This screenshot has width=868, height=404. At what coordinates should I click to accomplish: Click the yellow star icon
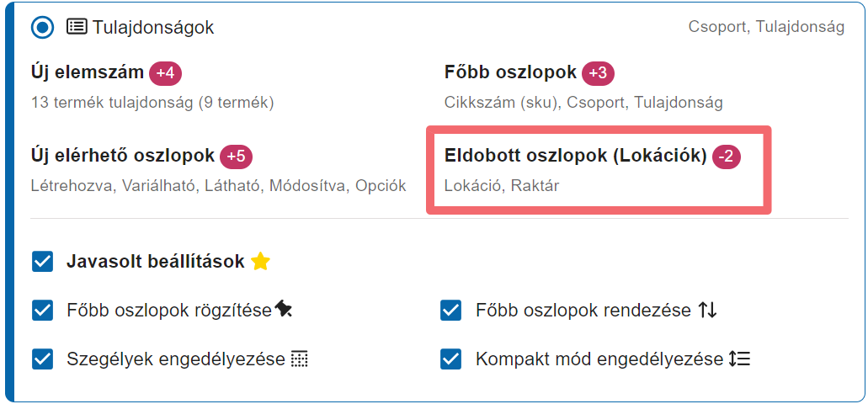tap(260, 262)
